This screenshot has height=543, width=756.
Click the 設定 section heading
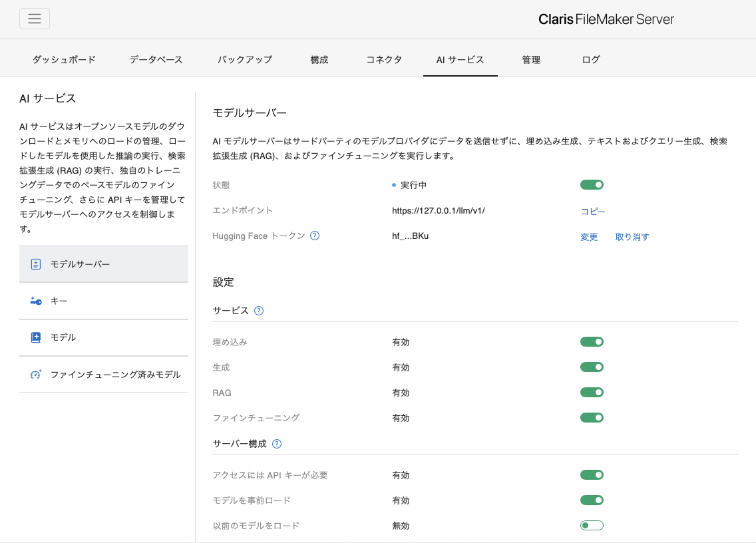[223, 282]
